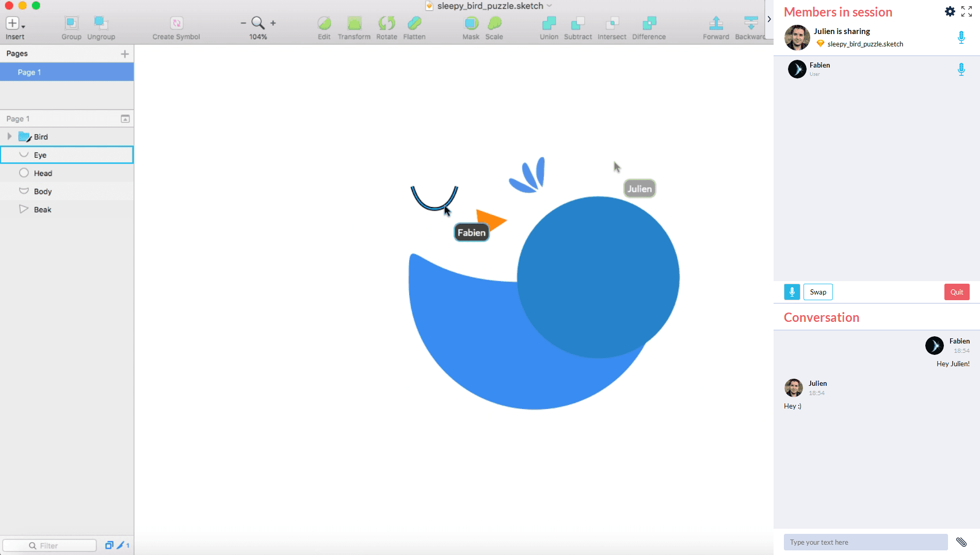Click the Mask tool icon
The image size is (980, 555).
click(471, 24)
